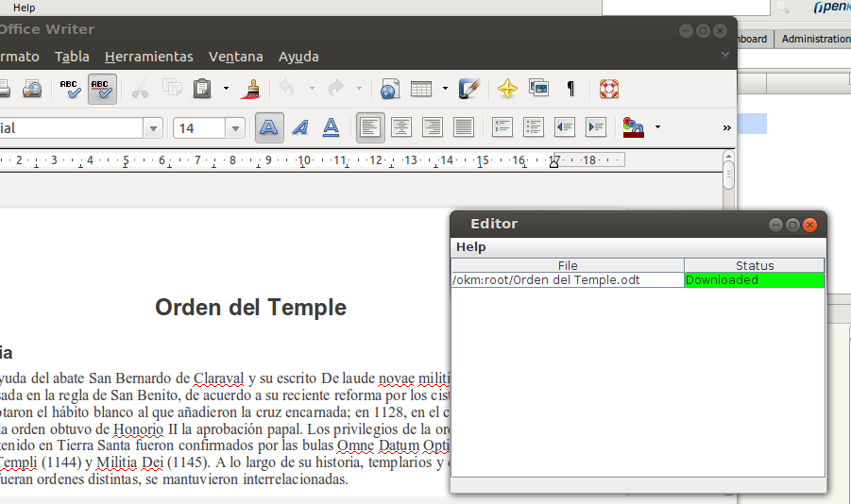Open Help menu in Editor window

coord(470,247)
